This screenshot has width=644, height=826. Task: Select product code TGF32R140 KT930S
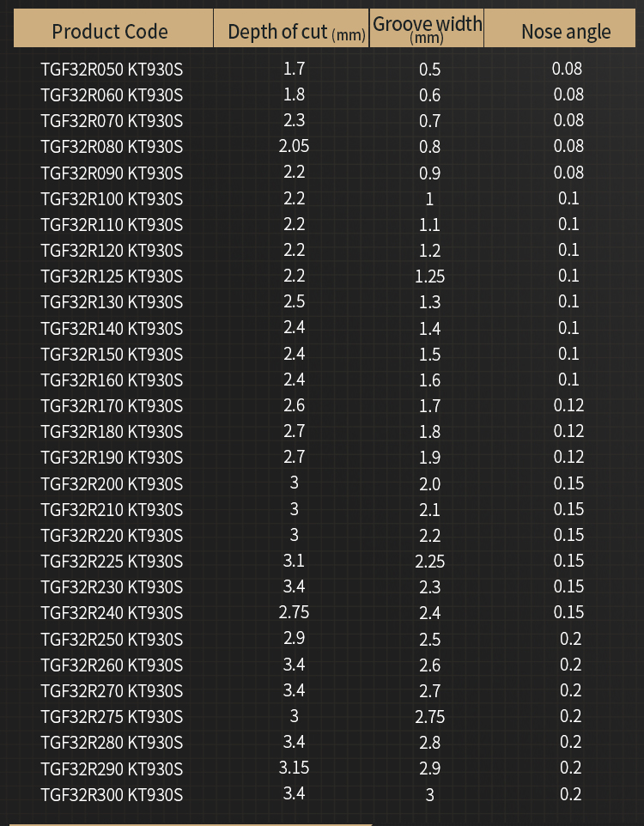[x=112, y=329]
